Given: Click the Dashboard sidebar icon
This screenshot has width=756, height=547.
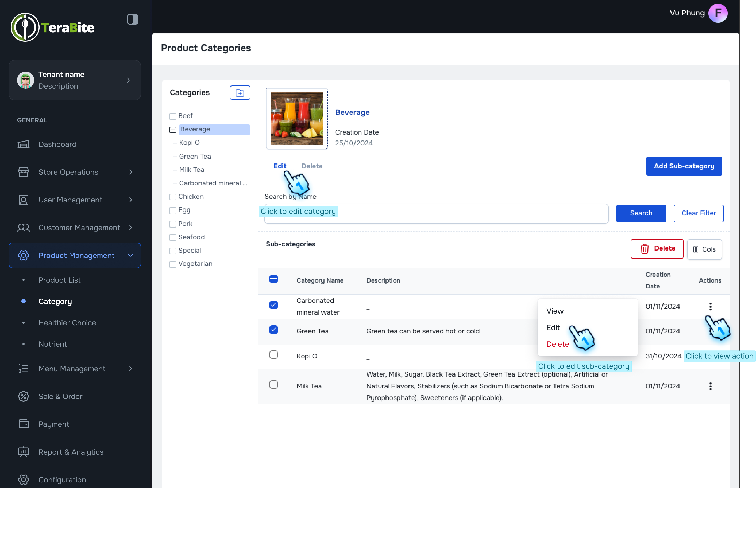Looking at the screenshot, I should pyautogui.click(x=23, y=144).
